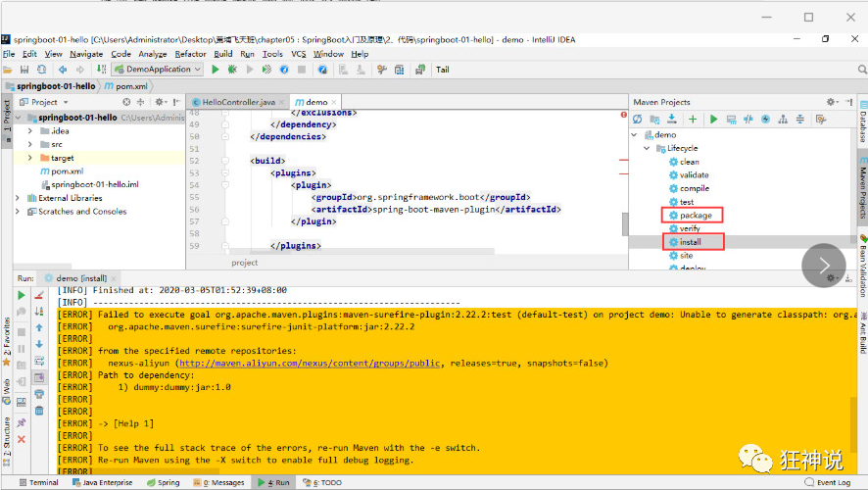The width and height of the screenshot is (868, 490).
Task: Fold the build tag using the gutter marker
Action: click(x=225, y=161)
